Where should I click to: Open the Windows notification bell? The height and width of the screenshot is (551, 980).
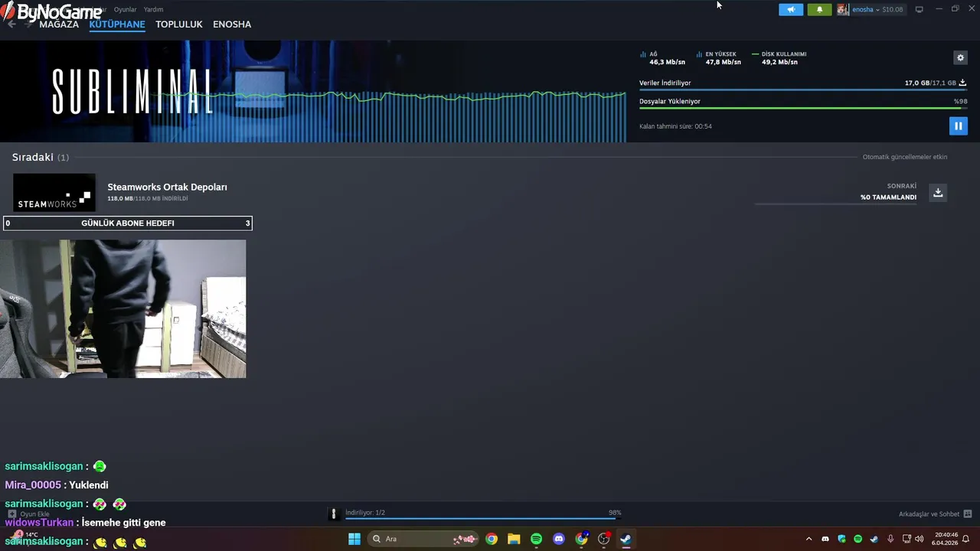966,539
